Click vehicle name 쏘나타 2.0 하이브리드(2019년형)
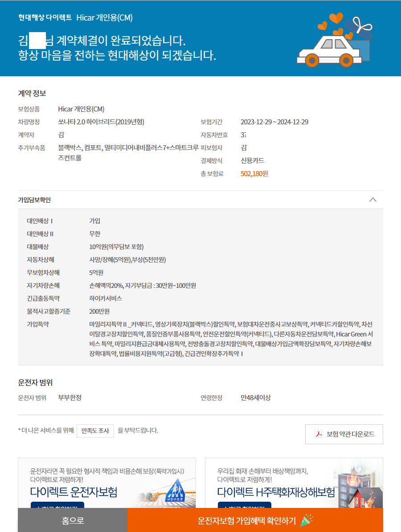Screen dimensions: 401x532 coord(101,122)
